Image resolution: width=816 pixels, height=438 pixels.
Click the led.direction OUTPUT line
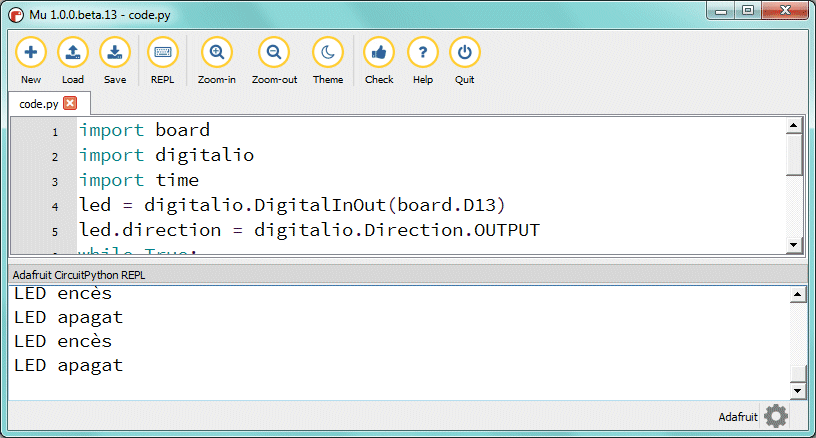pos(309,230)
